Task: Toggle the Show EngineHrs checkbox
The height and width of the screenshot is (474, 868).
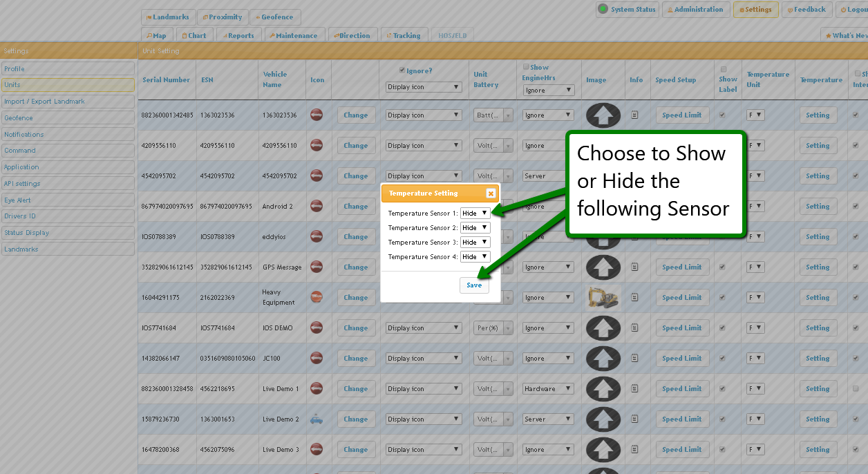Action: coord(526,67)
